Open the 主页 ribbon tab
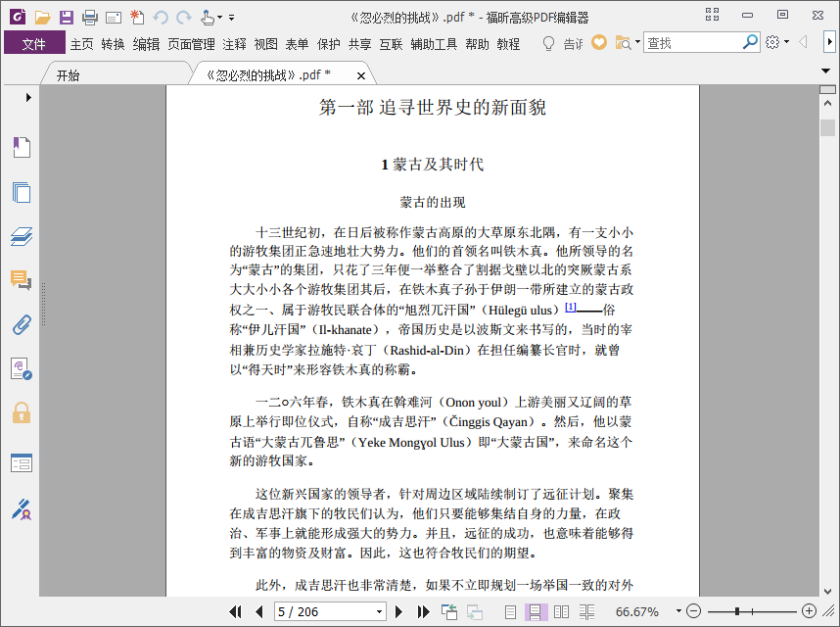The height and width of the screenshot is (627, 840). coord(82,44)
